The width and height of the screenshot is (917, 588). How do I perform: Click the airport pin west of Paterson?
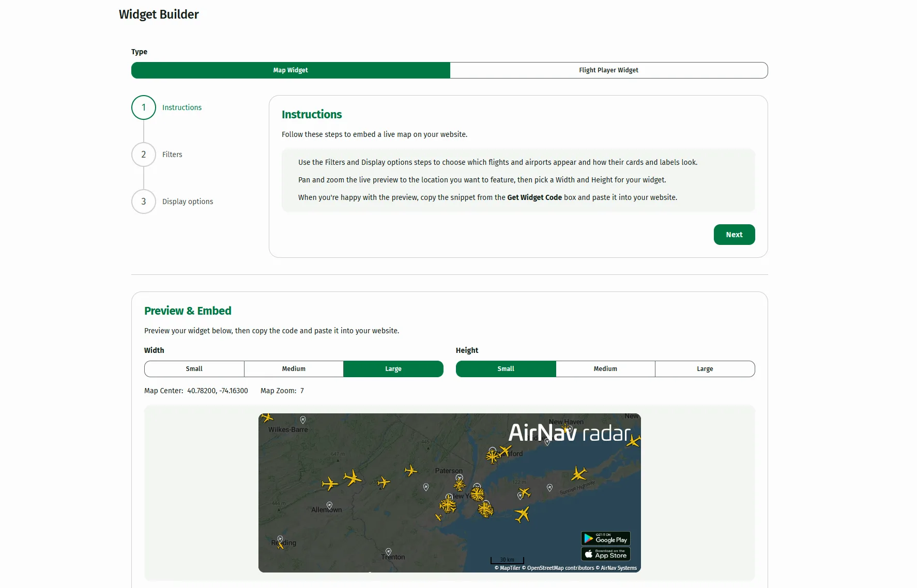(426, 487)
